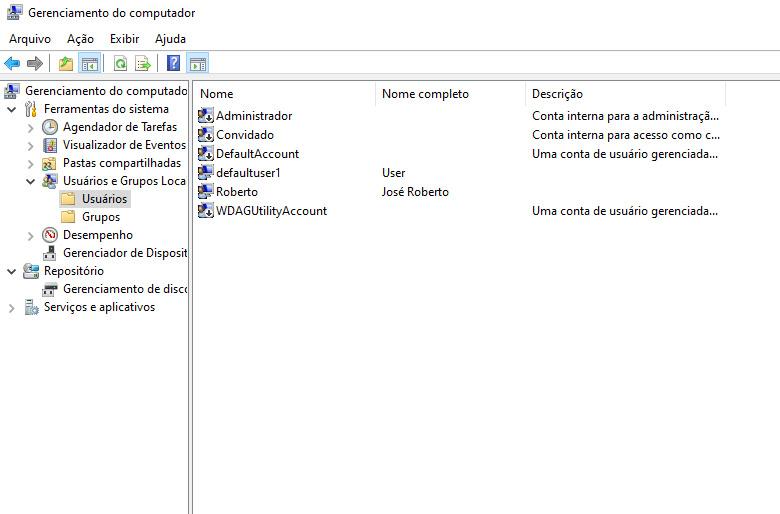
Task: Toggle the Show/Hide Console Tree icon
Action: click(x=90, y=63)
